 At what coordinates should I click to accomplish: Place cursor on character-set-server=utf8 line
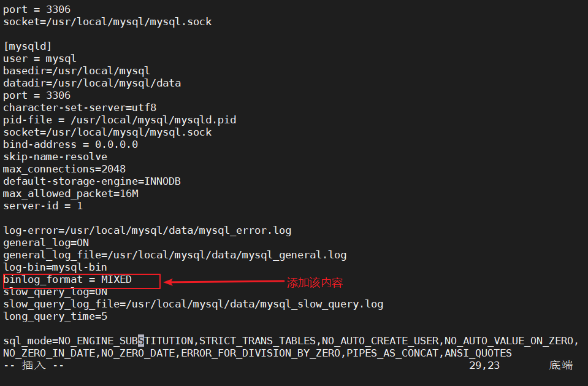[80, 108]
